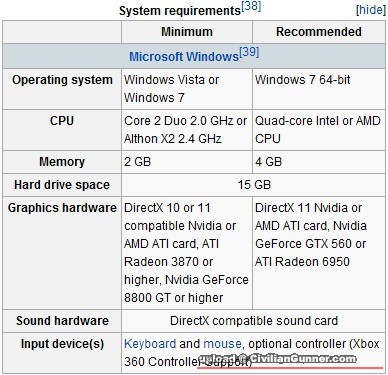This screenshot has height=375, width=388.
Task: Hide the System requirements table
Action: pos(371,10)
